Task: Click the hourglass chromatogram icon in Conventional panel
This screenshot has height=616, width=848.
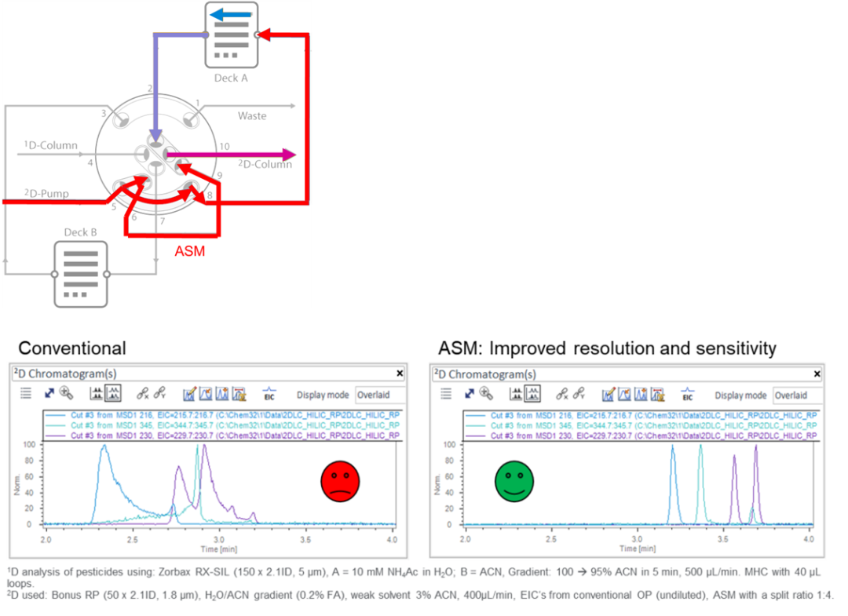Action: tap(239, 394)
